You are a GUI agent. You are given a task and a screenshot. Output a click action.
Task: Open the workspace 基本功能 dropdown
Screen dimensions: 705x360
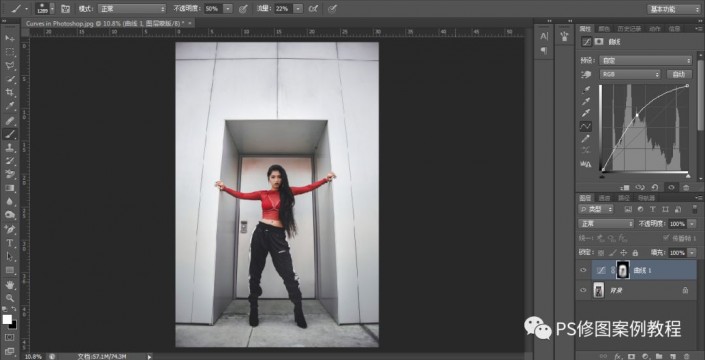click(x=674, y=9)
